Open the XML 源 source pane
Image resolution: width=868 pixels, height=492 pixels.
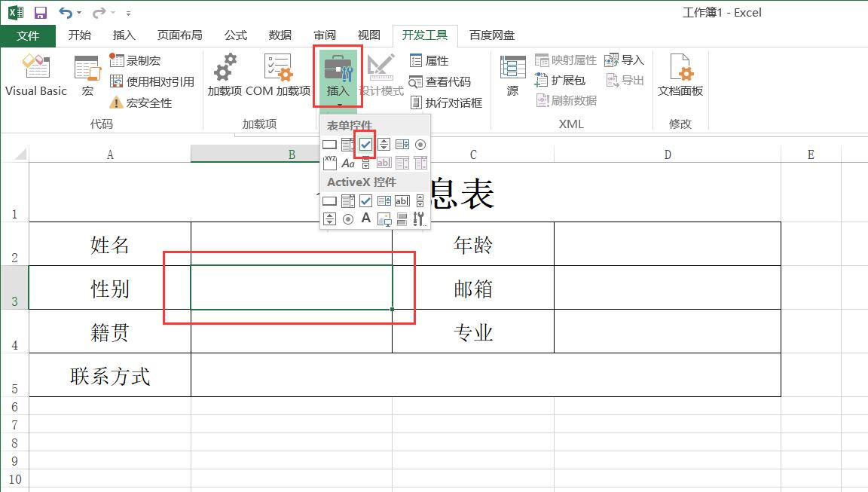pyautogui.click(x=512, y=76)
